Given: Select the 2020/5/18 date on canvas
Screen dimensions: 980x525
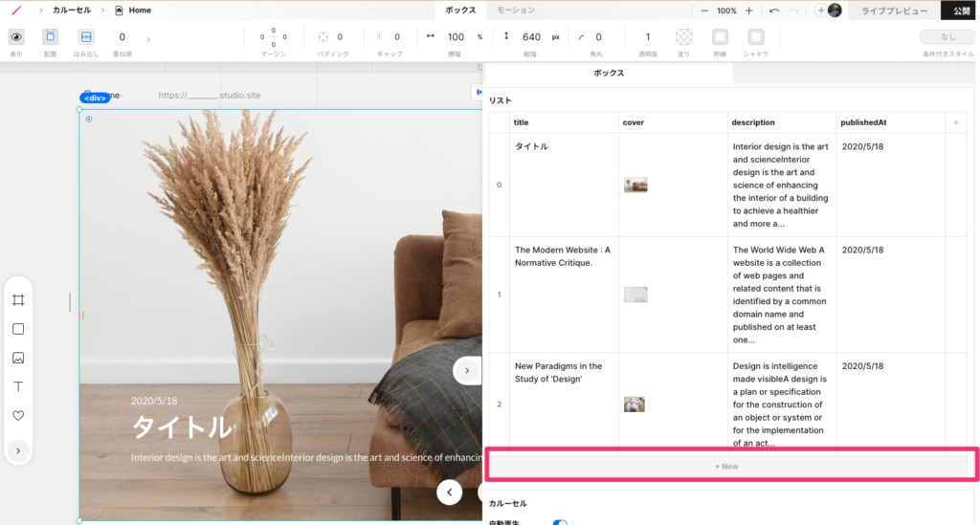Looking at the screenshot, I should (x=154, y=401).
